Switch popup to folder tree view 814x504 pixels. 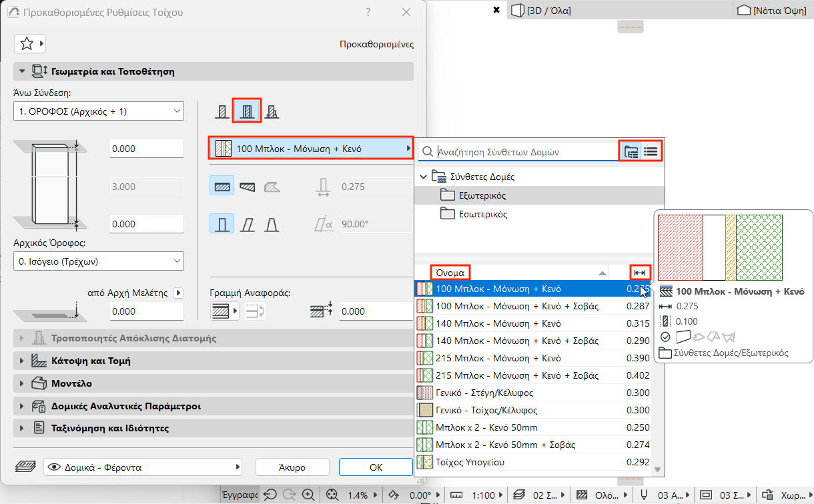tap(630, 152)
